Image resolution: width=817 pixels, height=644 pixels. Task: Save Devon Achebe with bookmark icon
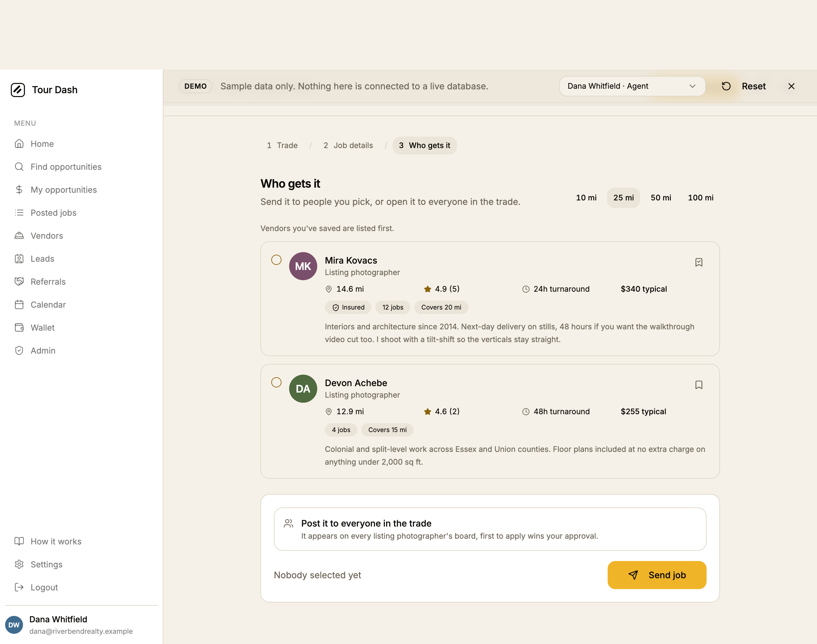click(699, 385)
